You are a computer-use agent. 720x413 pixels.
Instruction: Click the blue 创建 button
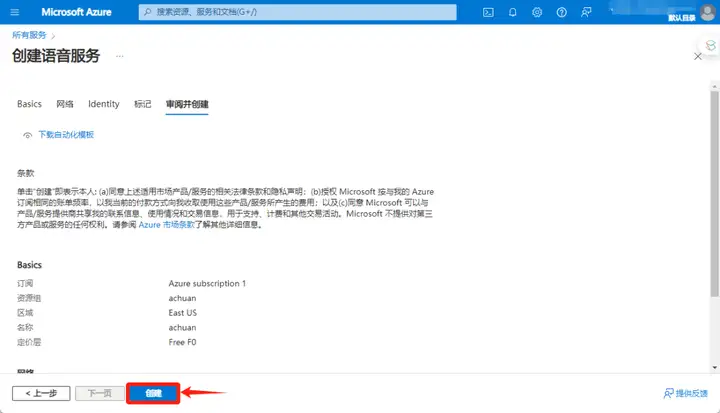153,393
